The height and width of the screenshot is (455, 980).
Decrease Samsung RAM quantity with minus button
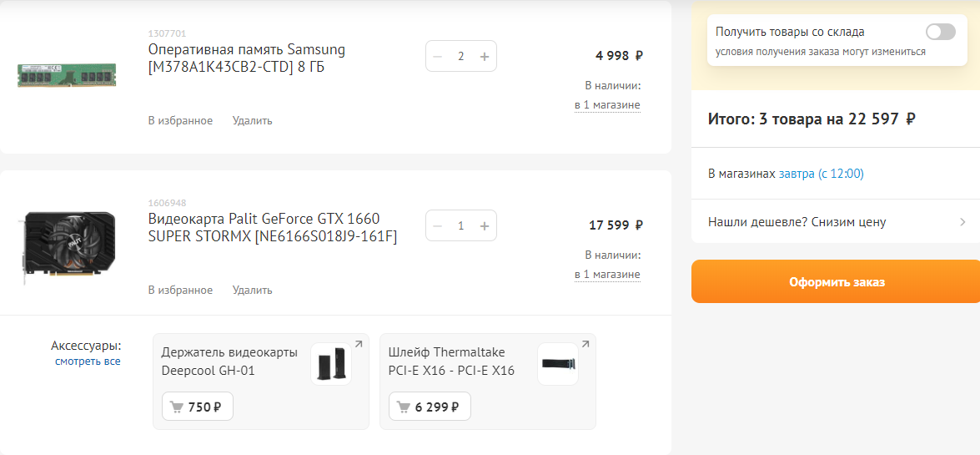pos(438,57)
